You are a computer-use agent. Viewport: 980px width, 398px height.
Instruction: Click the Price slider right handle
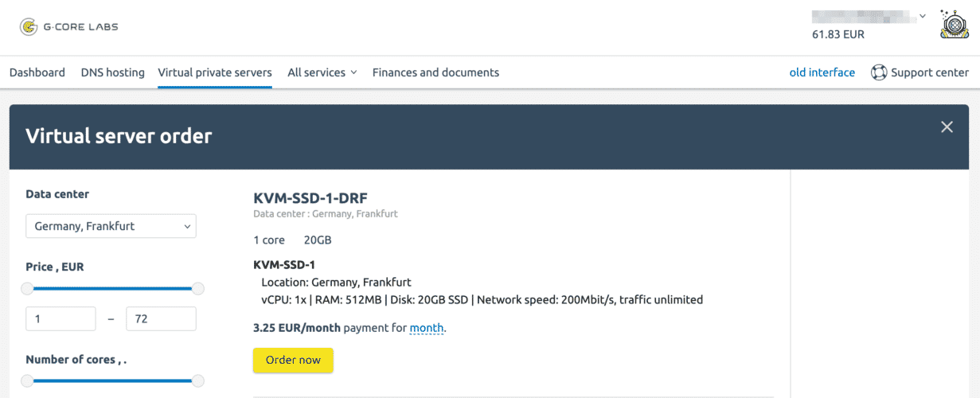(198, 289)
